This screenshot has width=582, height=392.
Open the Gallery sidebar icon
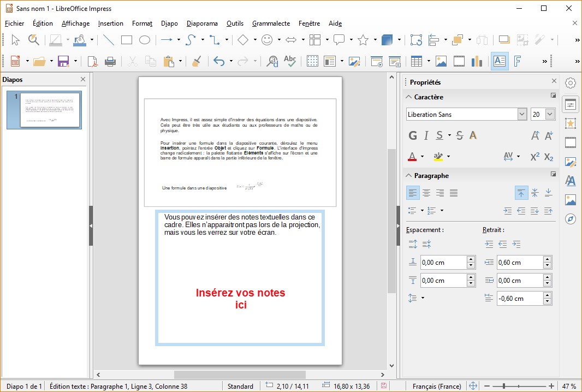[571, 200]
